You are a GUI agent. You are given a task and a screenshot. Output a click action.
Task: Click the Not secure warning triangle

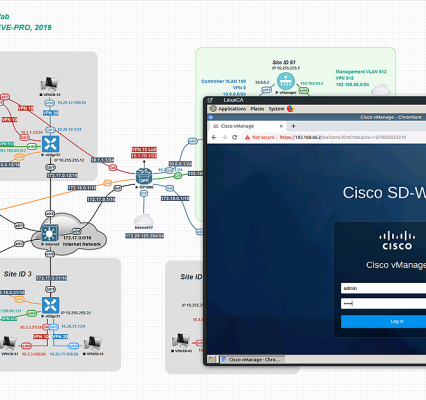[247, 137]
